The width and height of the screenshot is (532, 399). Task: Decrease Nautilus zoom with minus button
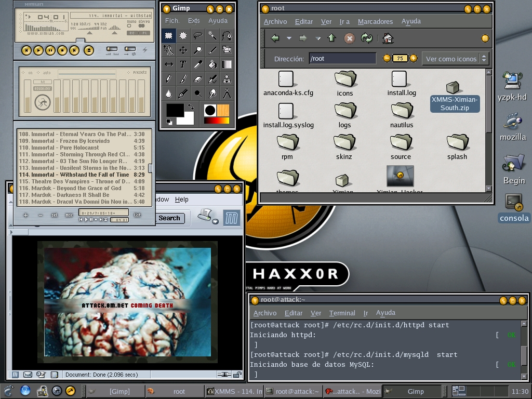[x=387, y=58]
